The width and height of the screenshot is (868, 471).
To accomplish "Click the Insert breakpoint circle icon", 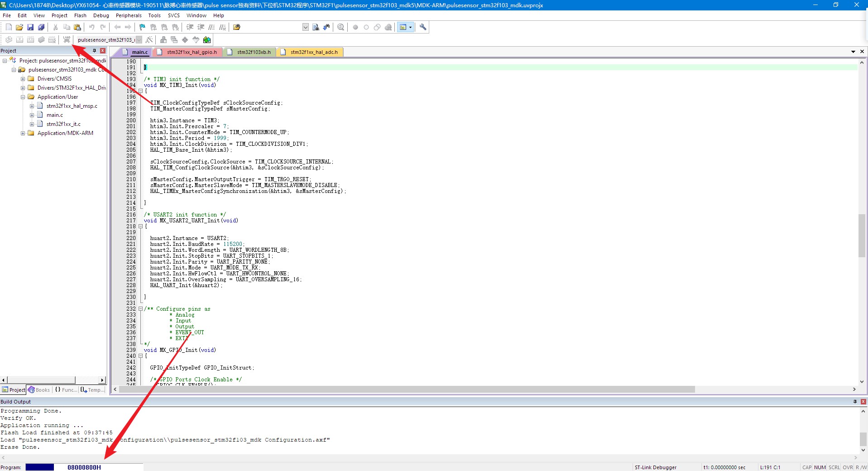I will [355, 27].
